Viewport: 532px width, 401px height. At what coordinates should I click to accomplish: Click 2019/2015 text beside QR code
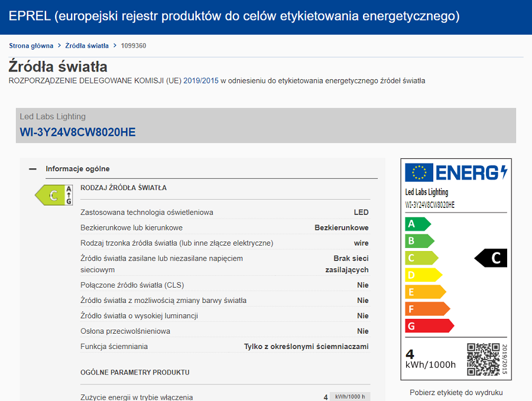[505, 359]
